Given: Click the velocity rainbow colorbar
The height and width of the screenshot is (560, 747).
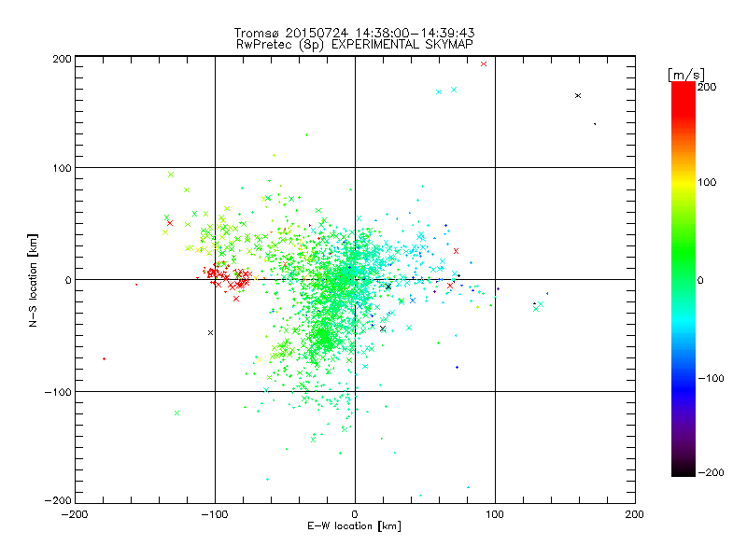Looking at the screenshot, I should 684,279.
